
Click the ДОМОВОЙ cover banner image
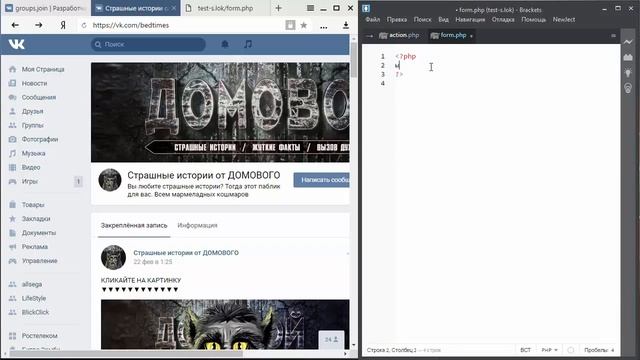[x=220, y=112]
